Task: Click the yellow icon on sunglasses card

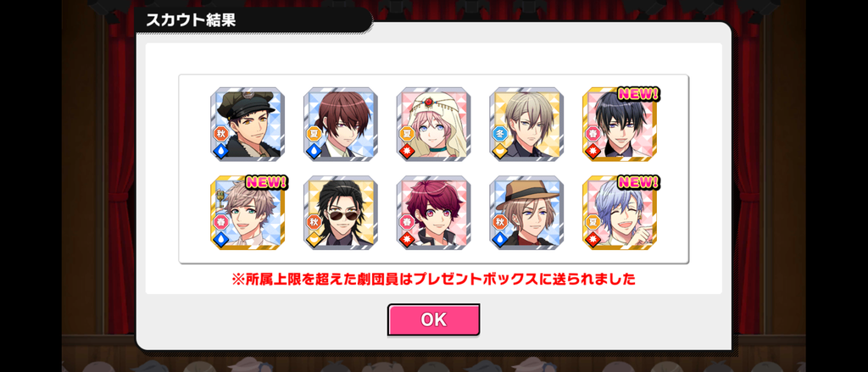Action: pos(314,239)
